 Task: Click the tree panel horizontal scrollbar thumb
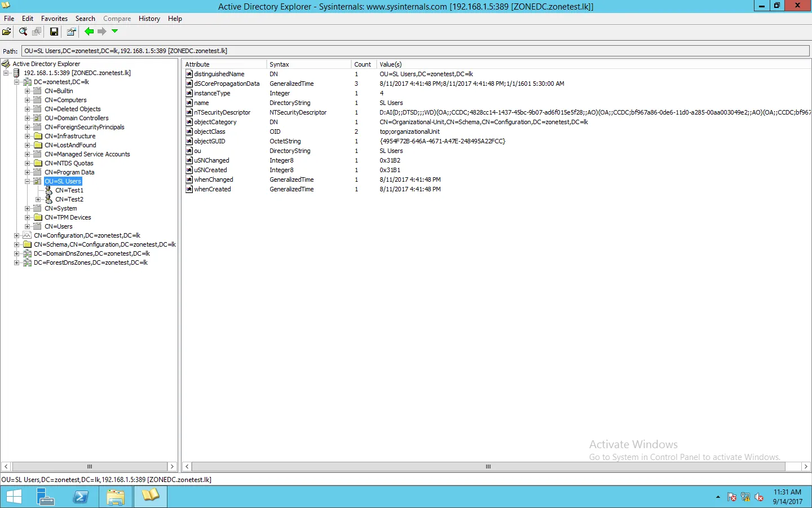click(89, 467)
